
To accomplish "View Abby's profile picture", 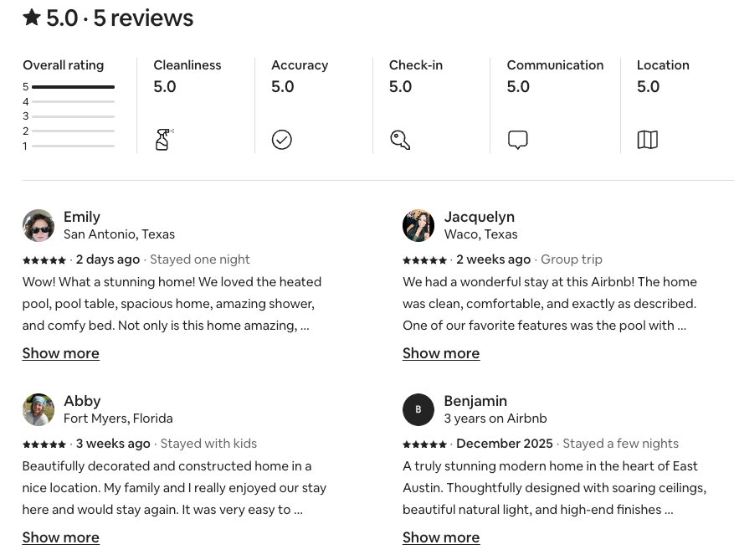I will tap(38, 409).
